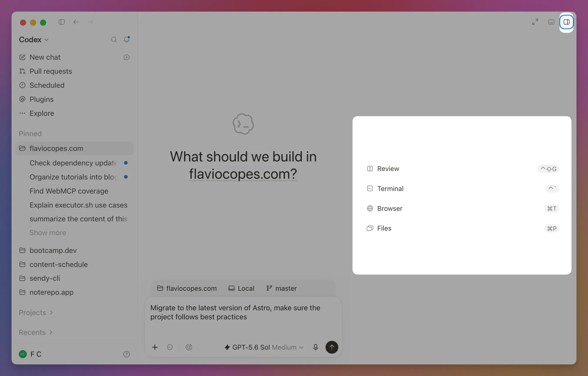The image size is (588, 376).
Task: Open Files in the side panel
Action: coord(463,228)
